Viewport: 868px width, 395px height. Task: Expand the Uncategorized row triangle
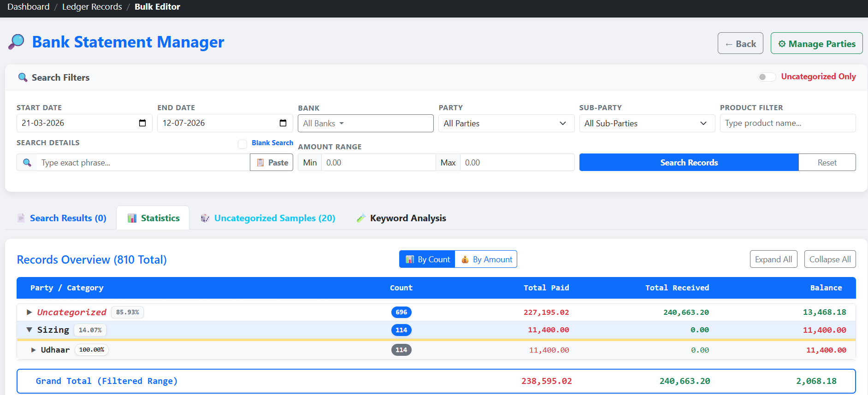click(29, 312)
